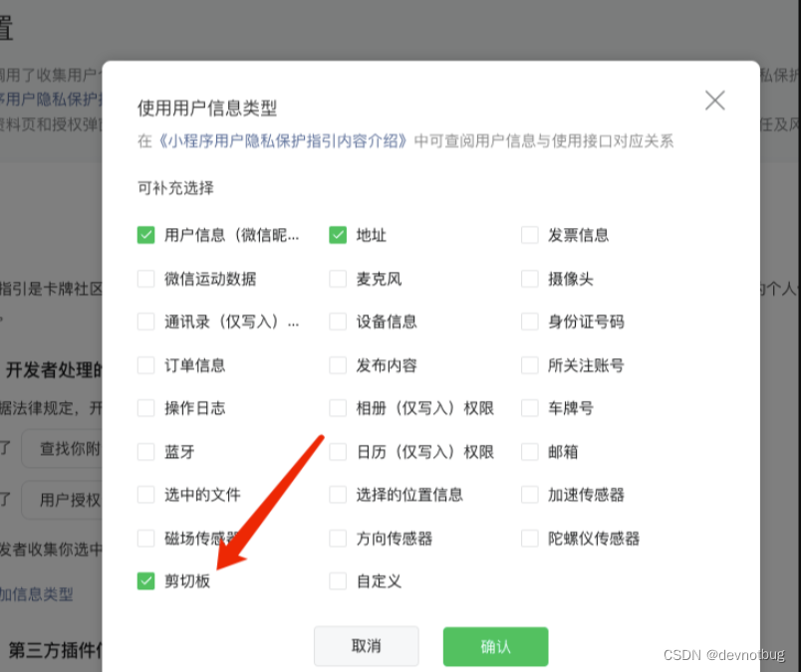The width and height of the screenshot is (801, 672).
Task: Enable the 发票信息 checkbox
Action: [x=530, y=235]
